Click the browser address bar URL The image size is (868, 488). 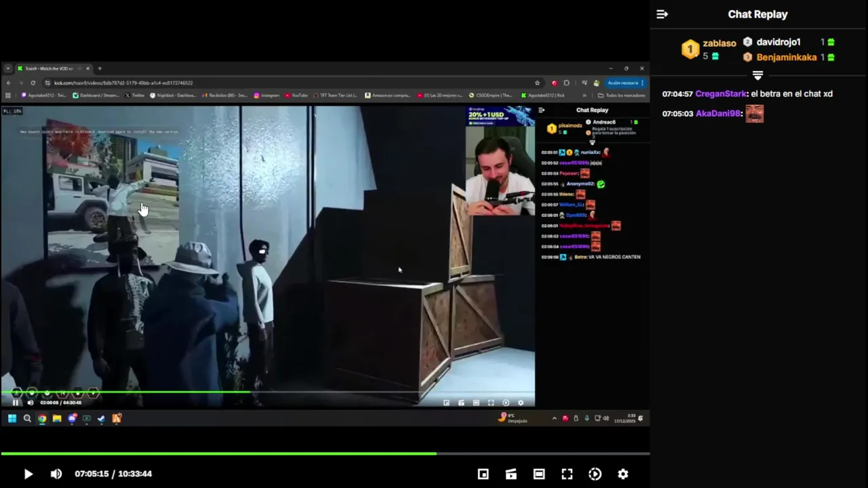123,83
